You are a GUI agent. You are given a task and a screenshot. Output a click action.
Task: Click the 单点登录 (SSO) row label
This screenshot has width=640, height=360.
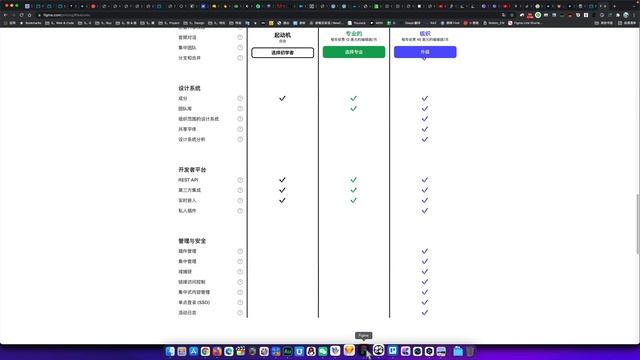pyautogui.click(x=194, y=302)
